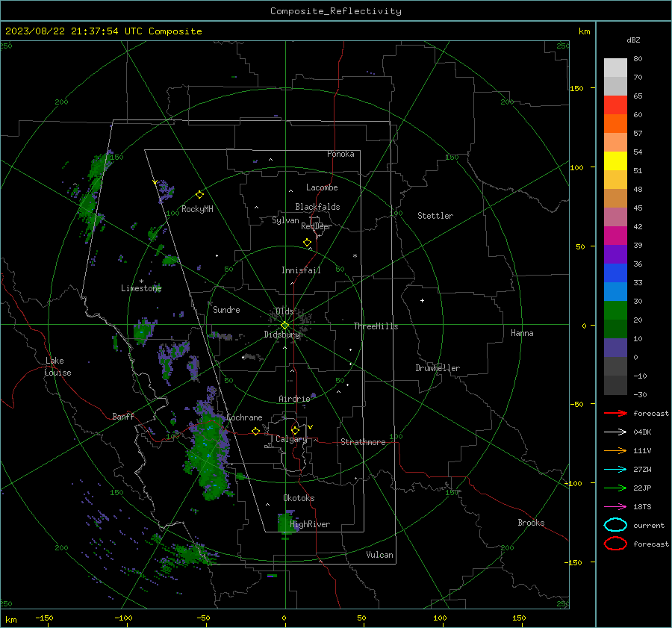The height and width of the screenshot is (628, 672).
Task: Click the Airdrie label
Action: pyautogui.click(x=294, y=399)
